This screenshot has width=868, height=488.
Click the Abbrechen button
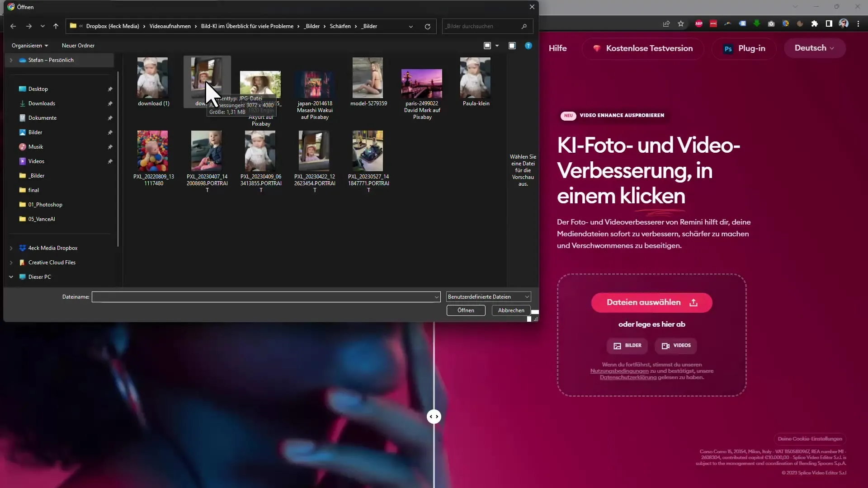(511, 310)
